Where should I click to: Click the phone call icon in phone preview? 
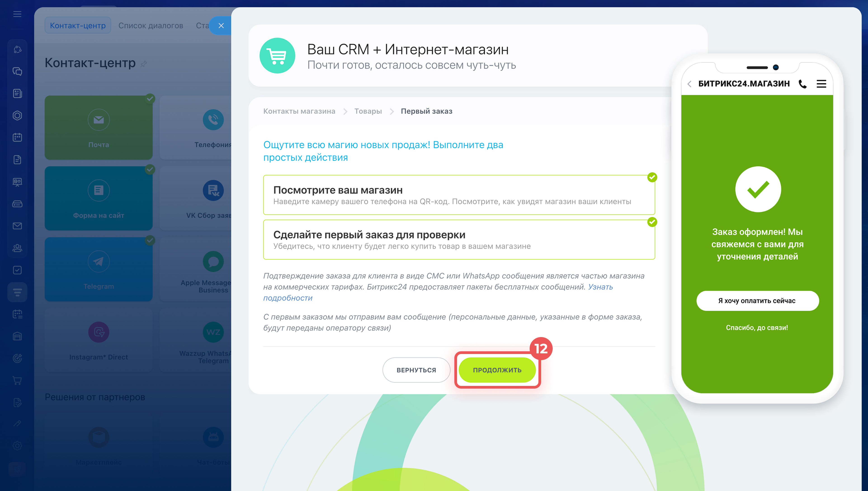(803, 84)
